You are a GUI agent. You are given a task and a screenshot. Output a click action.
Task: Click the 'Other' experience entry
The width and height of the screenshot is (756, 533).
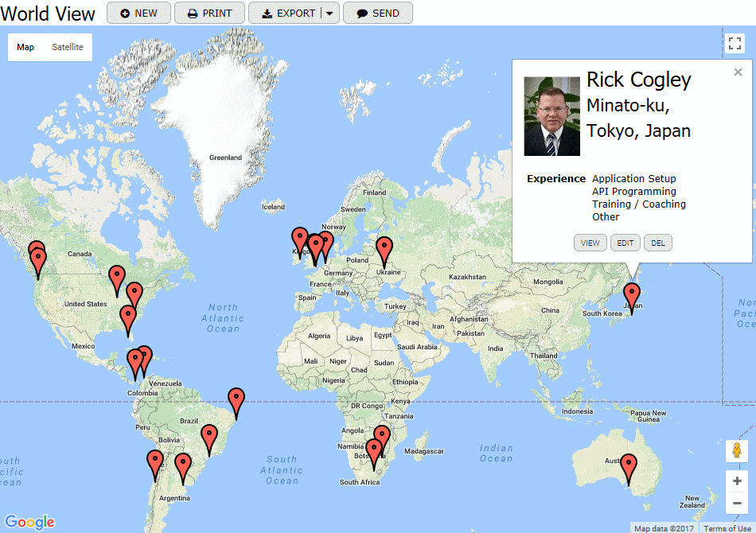tap(606, 217)
